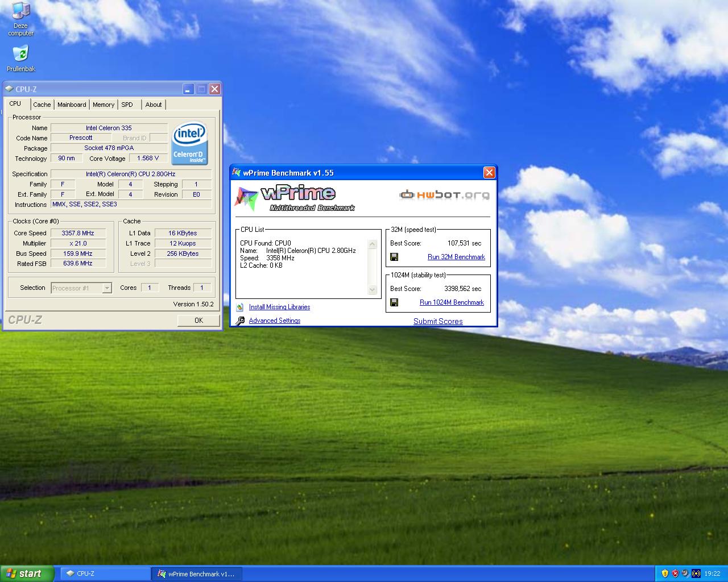Click the L1 Data 16 KBytes value
The width and height of the screenshot is (728, 582).
[183, 233]
